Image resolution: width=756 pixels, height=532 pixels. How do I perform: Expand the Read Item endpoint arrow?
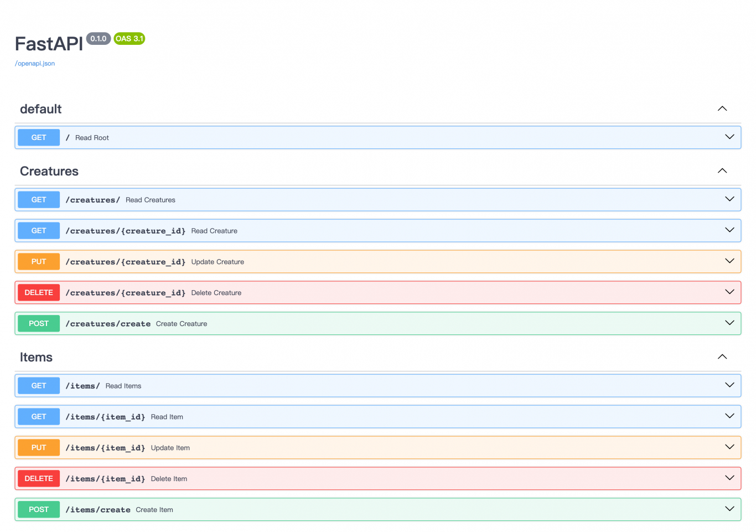729,416
